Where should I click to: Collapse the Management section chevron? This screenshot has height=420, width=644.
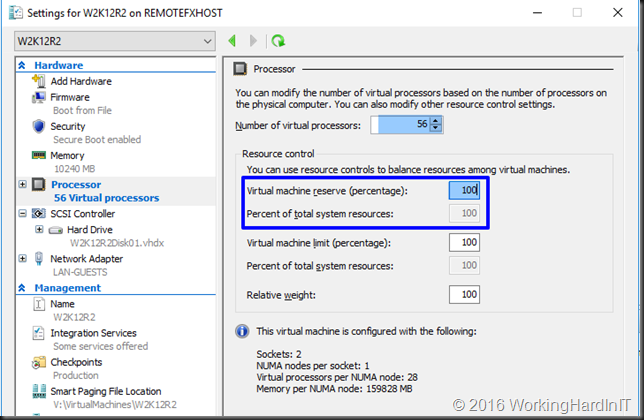click(x=22, y=288)
